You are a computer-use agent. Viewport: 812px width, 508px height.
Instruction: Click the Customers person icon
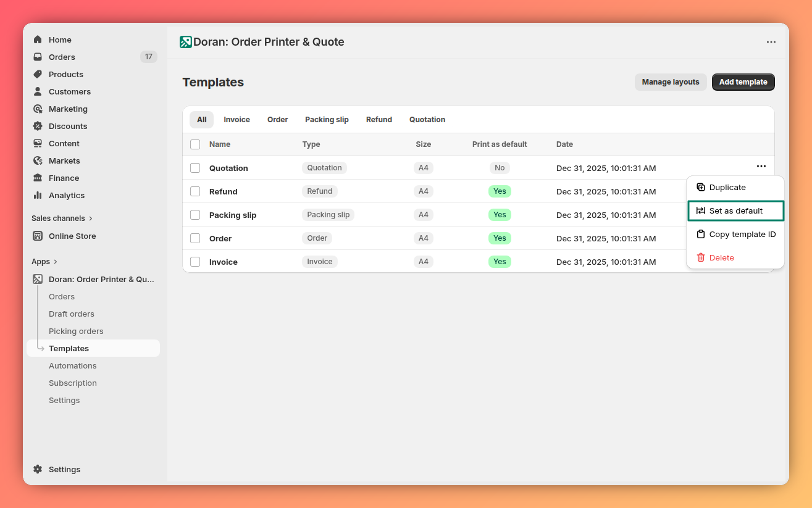[x=38, y=91]
